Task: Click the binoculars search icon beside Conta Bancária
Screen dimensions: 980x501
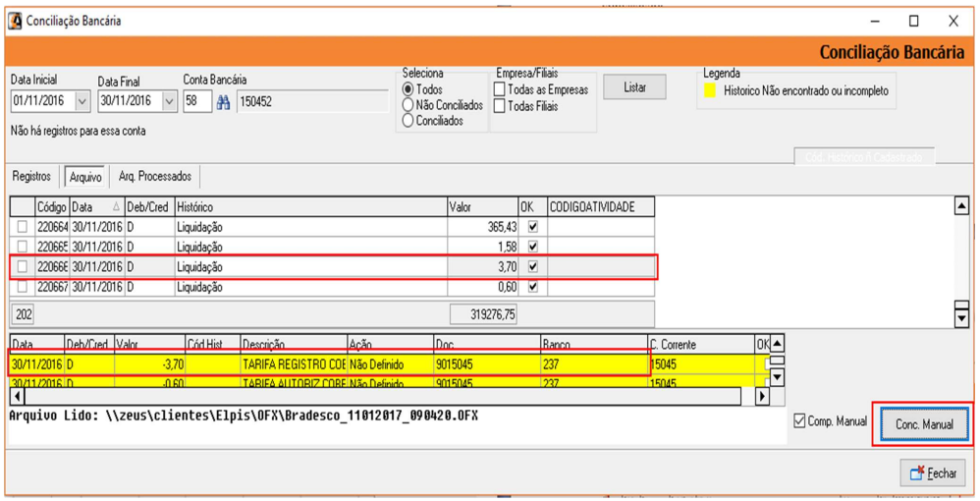Action: 223,102
